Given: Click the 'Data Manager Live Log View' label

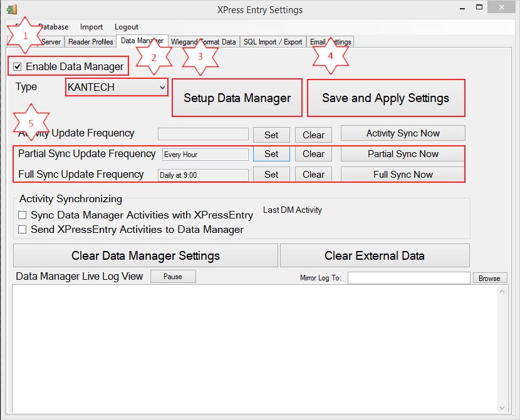Looking at the screenshot, I should pos(80,276).
